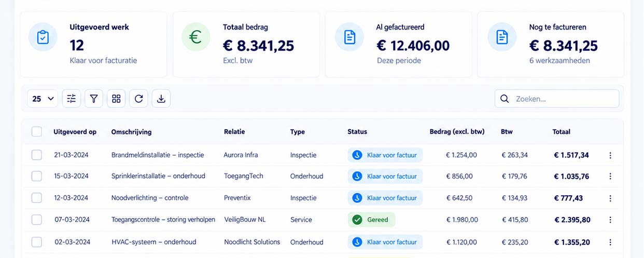This screenshot has width=644, height=258.
Task: Click the ToegangTech relation cell
Action: 243,176
